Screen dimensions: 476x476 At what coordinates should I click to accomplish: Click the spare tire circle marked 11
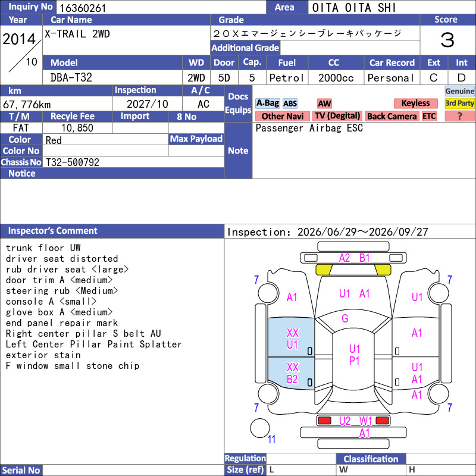point(260,428)
